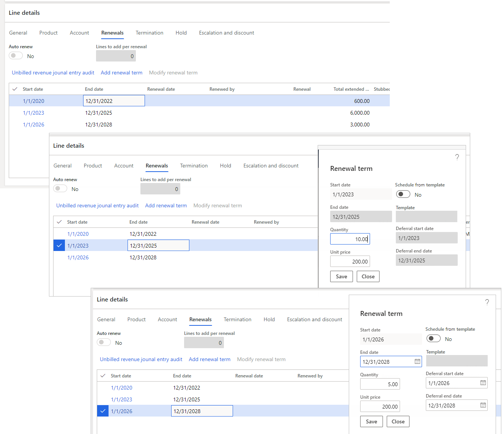Viewport: 504px width, 434px height.
Task: Click help icon in 1/1/2026 Renewal term dialog
Action: (487, 302)
